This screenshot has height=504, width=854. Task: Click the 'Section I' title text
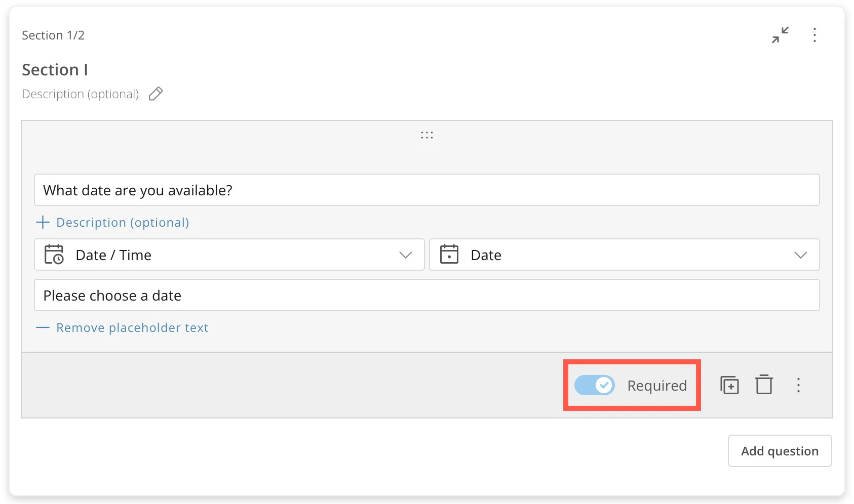[x=55, y=70]
